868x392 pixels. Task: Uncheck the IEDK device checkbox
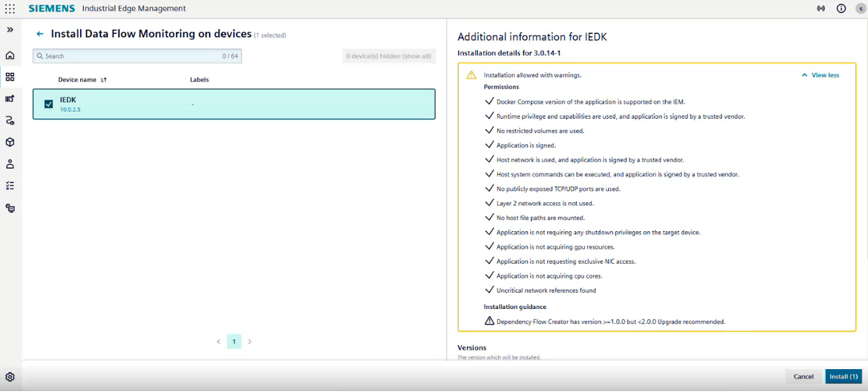click(x=48, y=104)
